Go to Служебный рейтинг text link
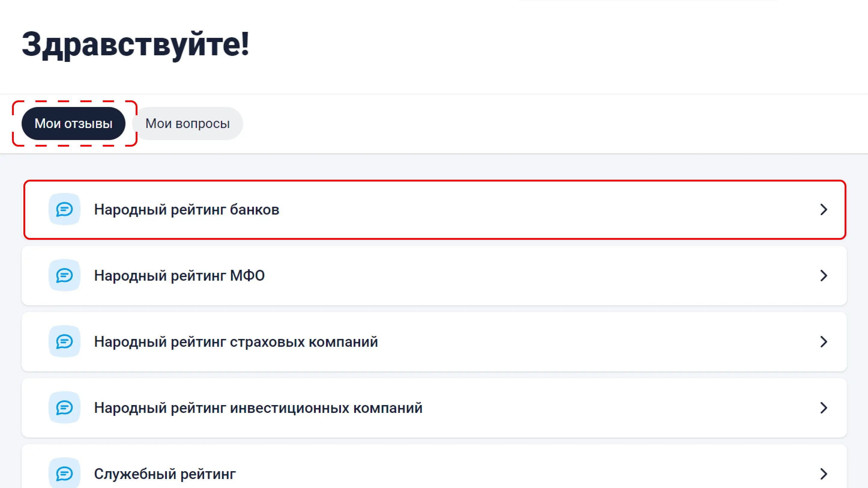 tap(165, 474)
